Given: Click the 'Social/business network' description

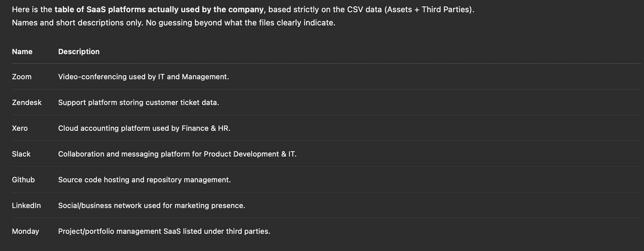Looking at the screenshot, I should 151,205.
